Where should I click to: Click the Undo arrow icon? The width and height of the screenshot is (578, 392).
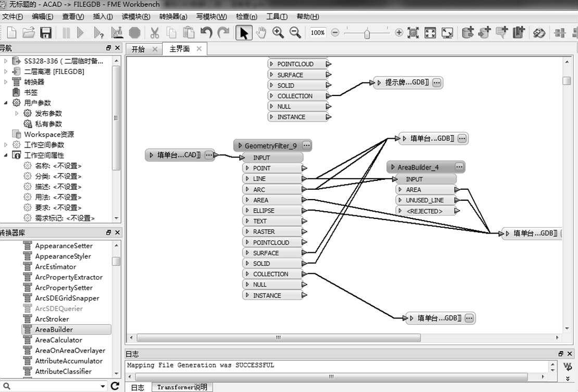point(206,33)
